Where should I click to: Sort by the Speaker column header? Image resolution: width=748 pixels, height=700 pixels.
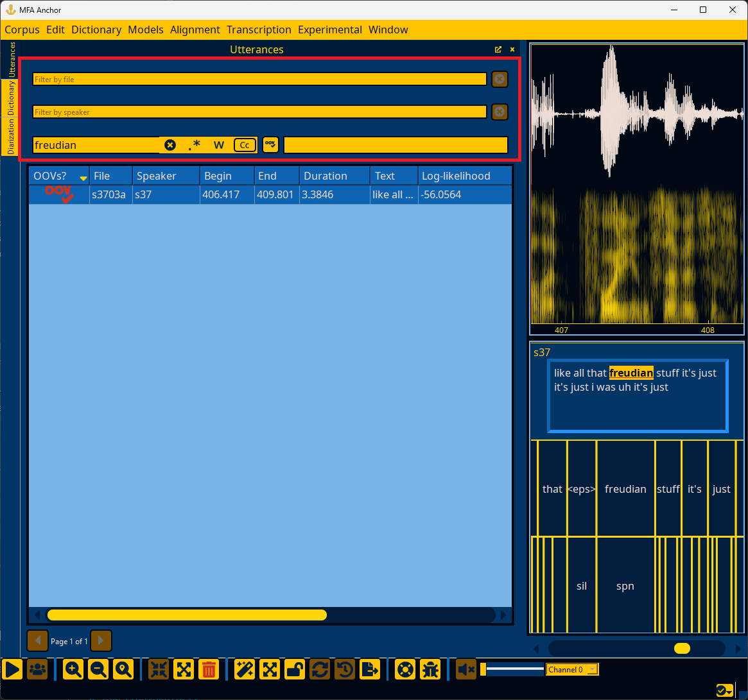tap(166, 176)
